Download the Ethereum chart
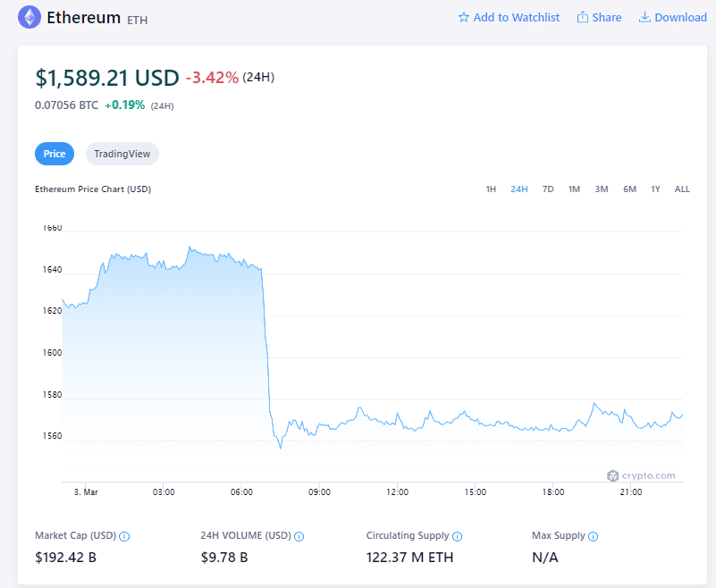This screenshot has width=716, height=588. [672, 18]
